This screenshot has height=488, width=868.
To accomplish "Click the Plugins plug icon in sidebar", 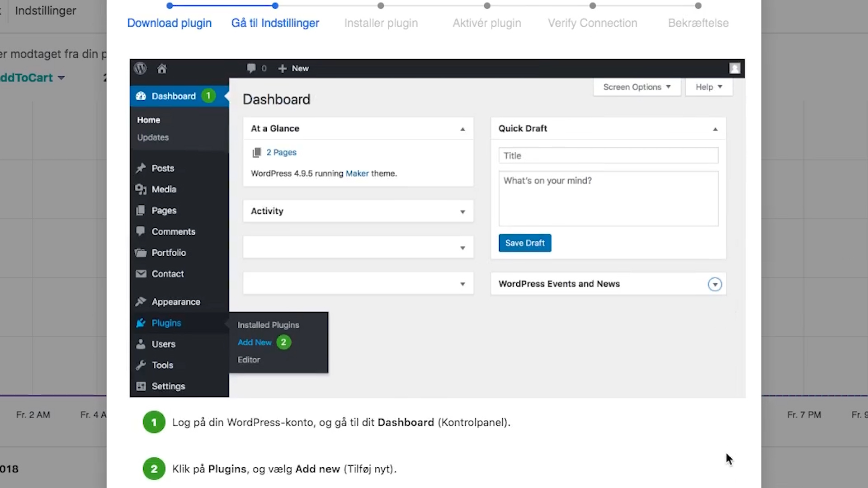I will [141, 323].
